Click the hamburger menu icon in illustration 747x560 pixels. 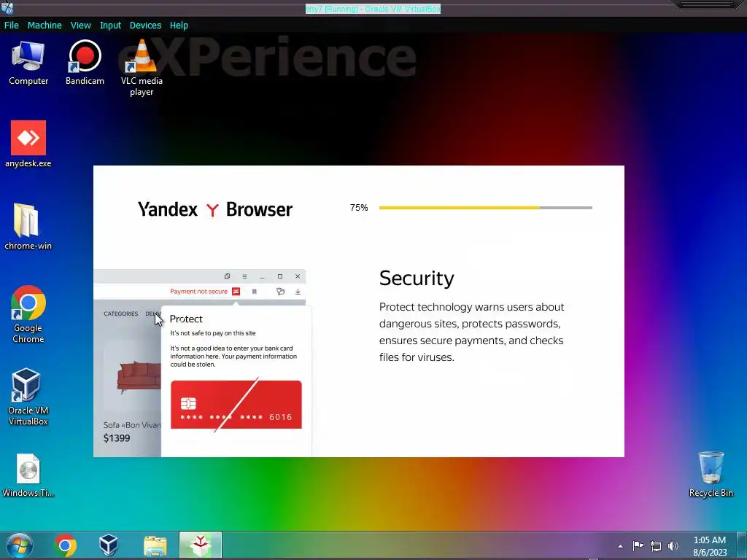coord(244,276)
